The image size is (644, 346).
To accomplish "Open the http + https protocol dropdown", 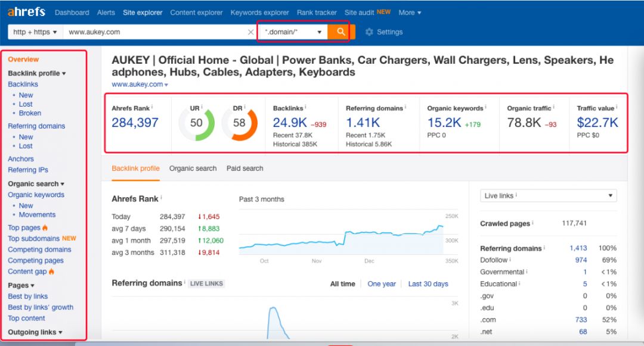I will (35, 32).
